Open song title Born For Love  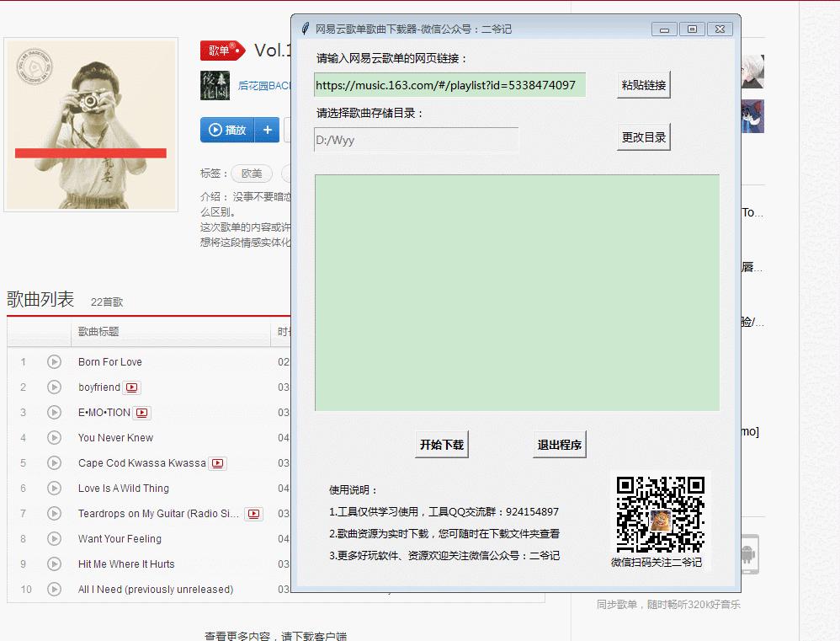tap(109, 361)
